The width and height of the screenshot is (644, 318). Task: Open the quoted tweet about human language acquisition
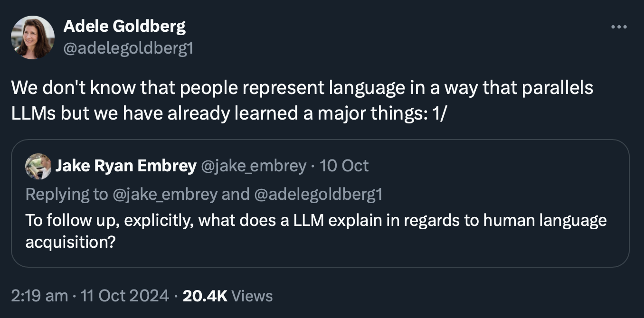[x=316, y=221]
